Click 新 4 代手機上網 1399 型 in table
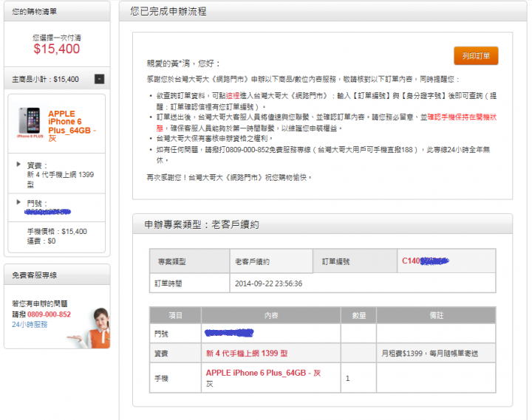The width and height of the screenshot is (532, 420). coord(247,354)
